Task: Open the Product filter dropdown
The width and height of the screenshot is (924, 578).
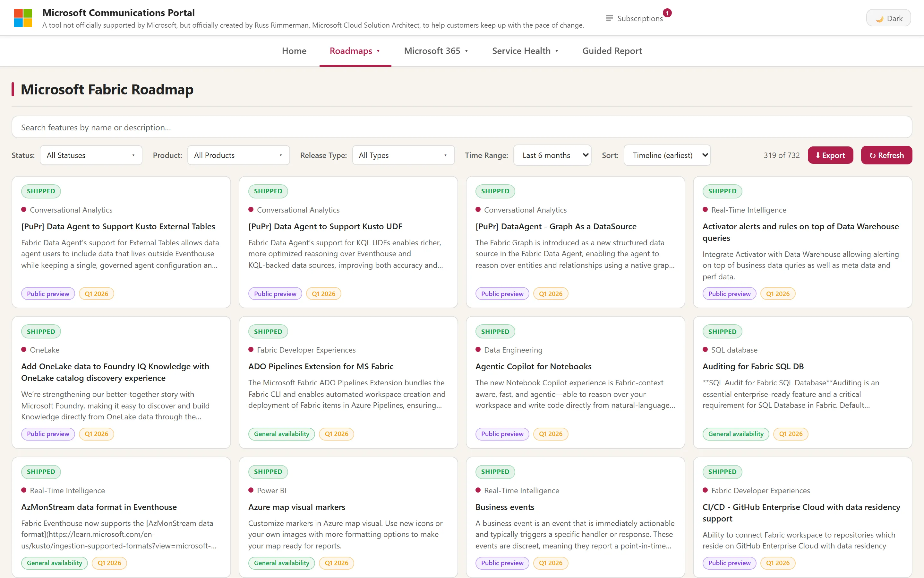Action: tap(238, 155)
